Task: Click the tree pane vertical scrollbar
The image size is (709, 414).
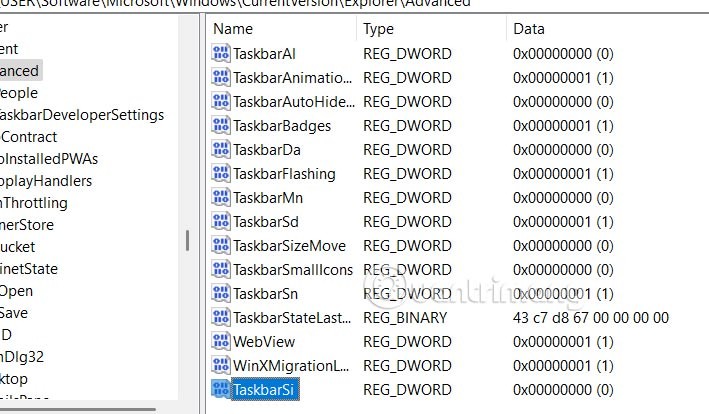Action: click(187, 240)
